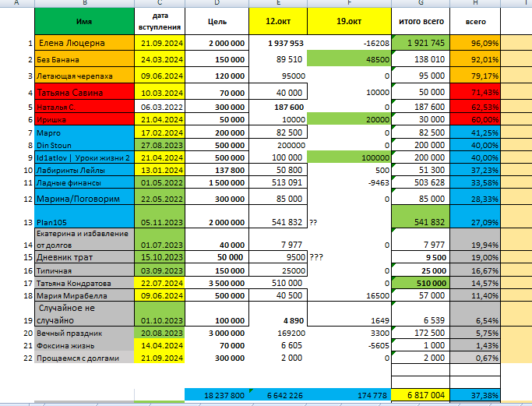Select the green total cell '510 000'
The image size is (532, 406).
coord(421,282)
